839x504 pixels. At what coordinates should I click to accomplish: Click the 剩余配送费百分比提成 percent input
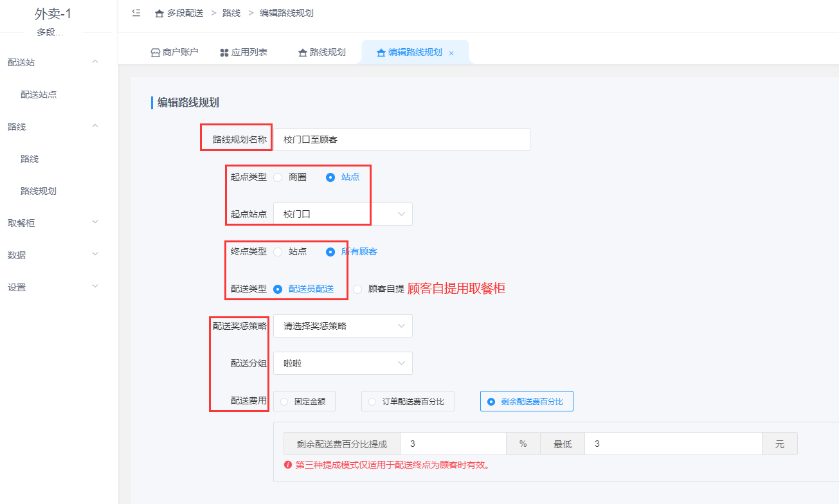[x=453, y=444]
